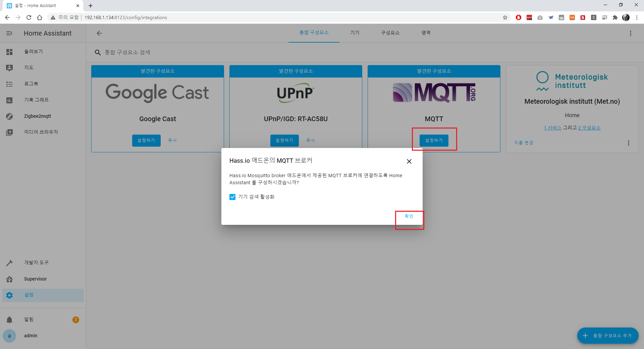644x349 pixels.
Task: Toggle 기기 검색 활성화 checkbox
Action: click(232, 197)
